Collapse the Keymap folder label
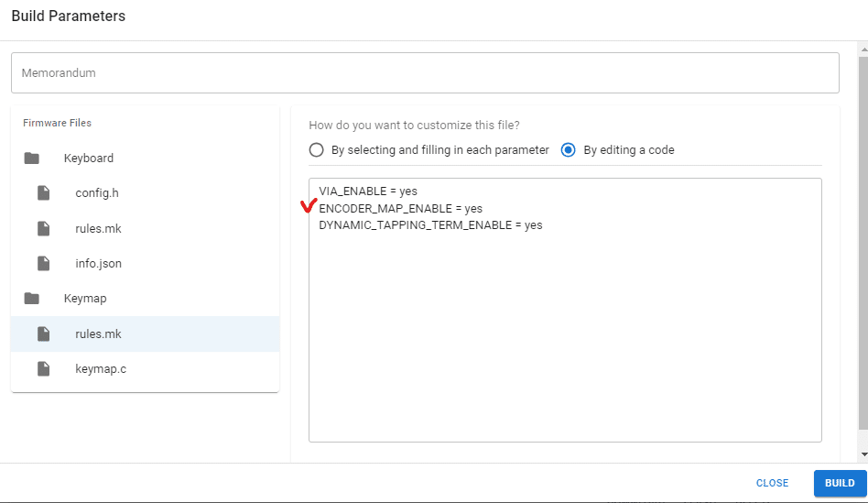 click(x=85, y=299)
